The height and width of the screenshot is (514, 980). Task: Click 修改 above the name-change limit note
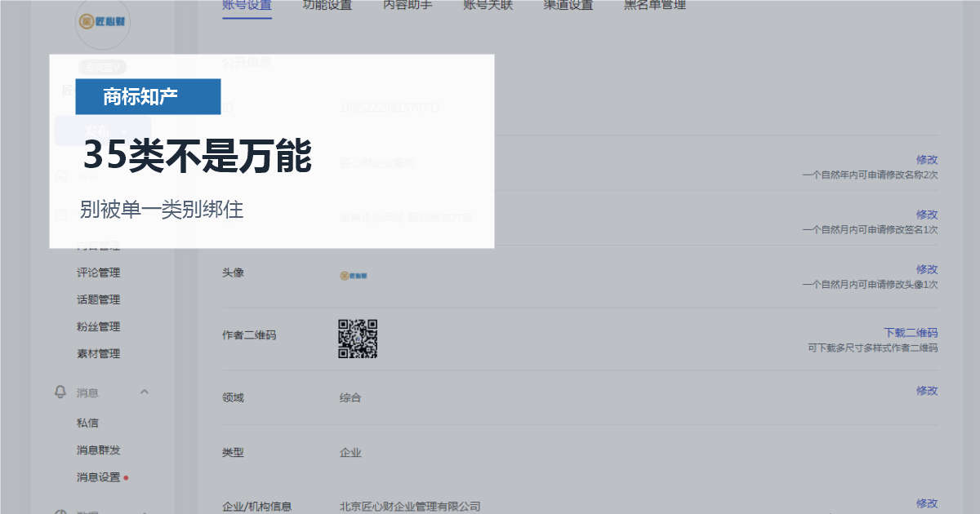pyautogui.click(x=927, y=160)
